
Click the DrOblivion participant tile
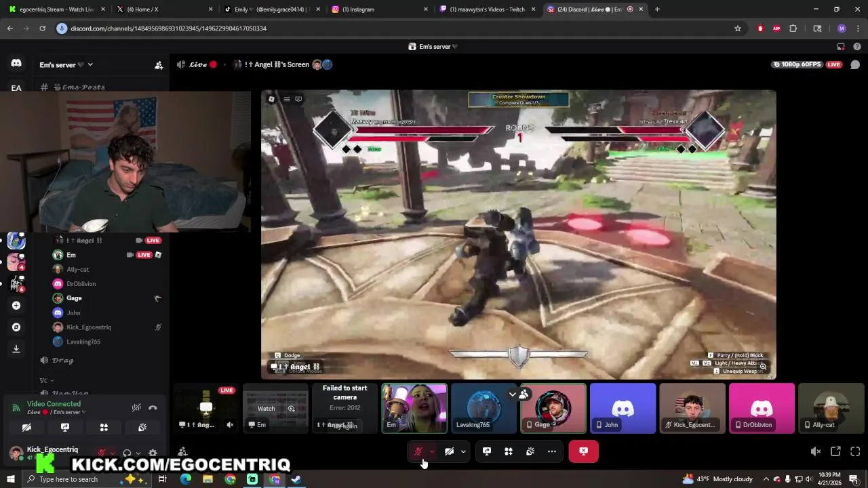click(x=762, y=408)
